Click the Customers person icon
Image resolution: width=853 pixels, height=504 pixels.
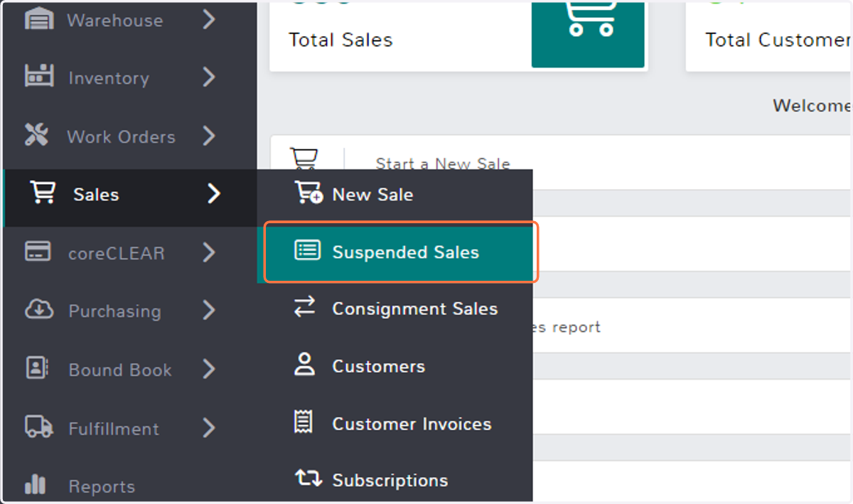[x=305, y=365]
